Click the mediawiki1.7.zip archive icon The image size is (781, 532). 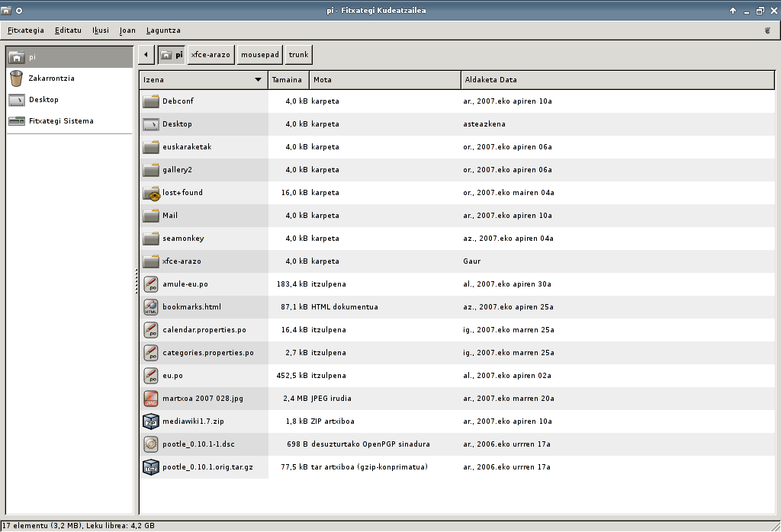point(151,421)
